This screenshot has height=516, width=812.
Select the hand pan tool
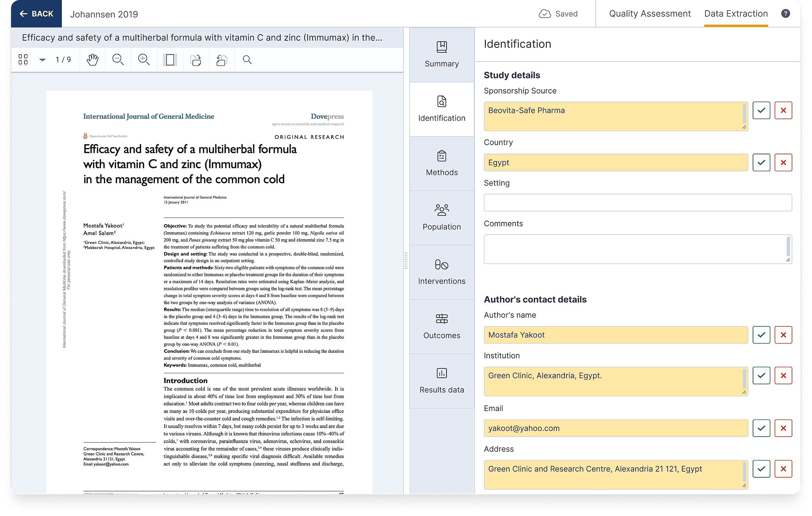tap(92, 60)
